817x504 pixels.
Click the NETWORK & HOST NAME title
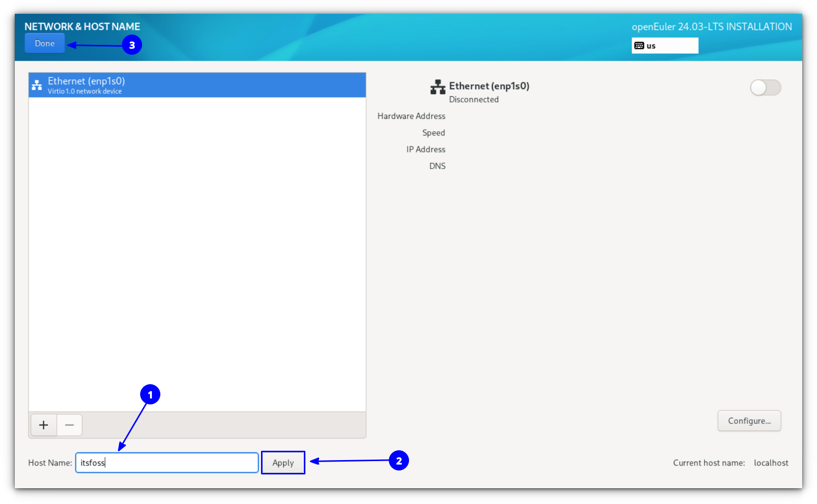82,26
